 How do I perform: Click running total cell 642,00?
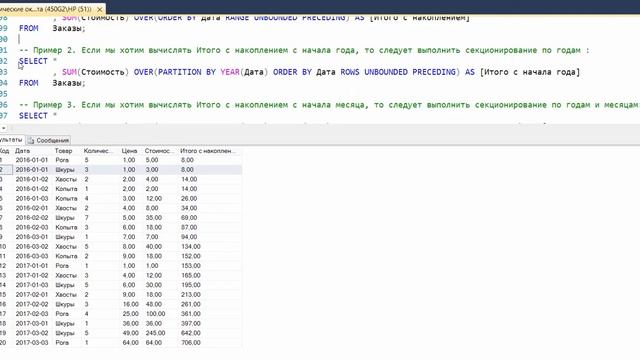click(191, 333)
